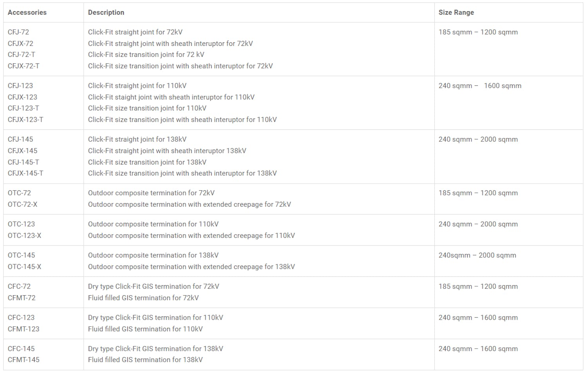588x374 pixels.
Task: Click the Accessories column header
Action: point(27,13)
